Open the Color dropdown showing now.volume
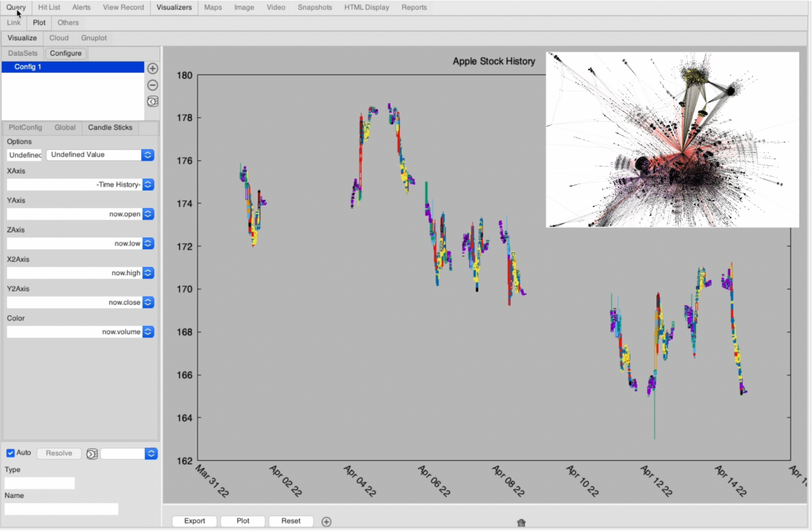This screenshot has height=532, width=812. pos(147,332)
